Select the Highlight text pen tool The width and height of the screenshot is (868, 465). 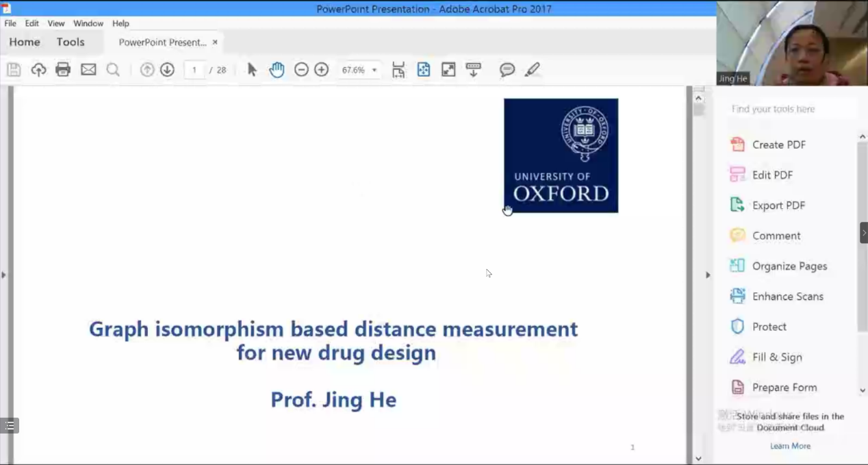click(x=532, y=69)
